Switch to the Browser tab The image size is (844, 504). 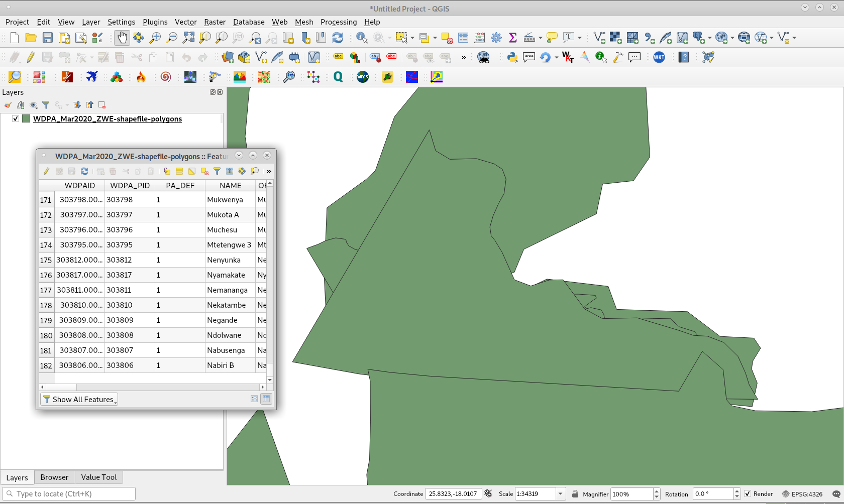54,477
